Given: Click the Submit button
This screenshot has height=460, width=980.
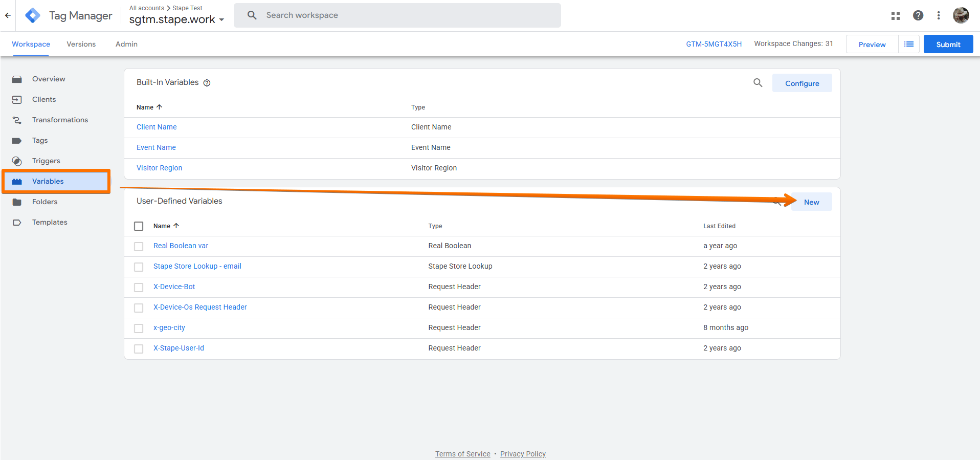Looking at the screenshot, I should 948,45.
